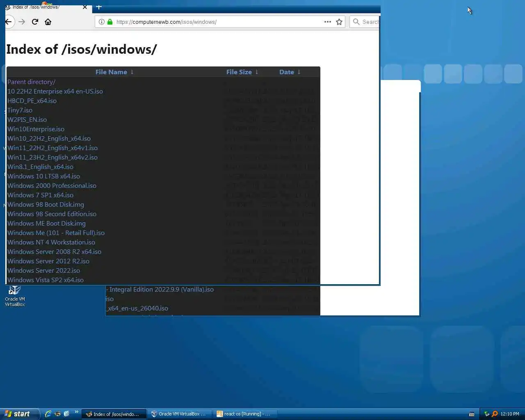Open the Parent directory/ link
The image size is (525, 420).
click(31, 82)
